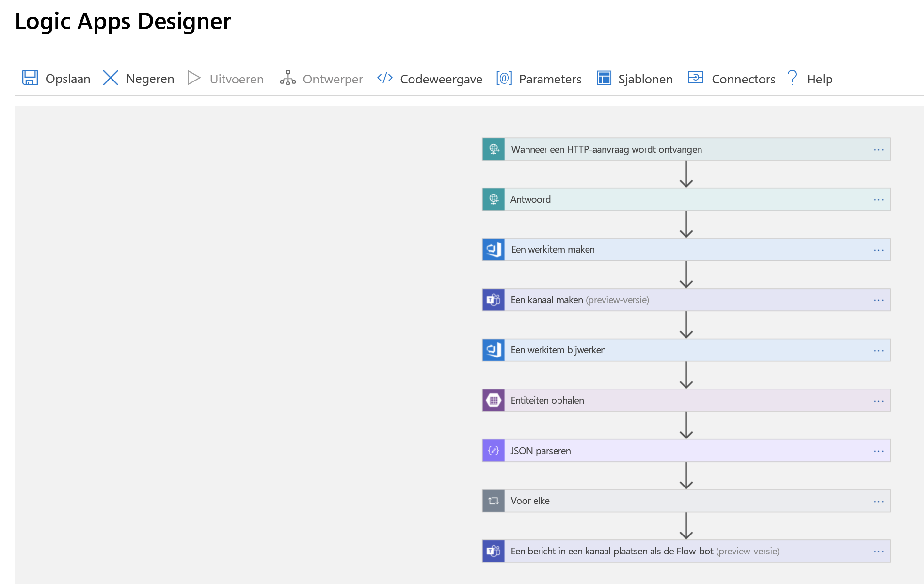Click the Parameters [@] icon

(504, 78)
